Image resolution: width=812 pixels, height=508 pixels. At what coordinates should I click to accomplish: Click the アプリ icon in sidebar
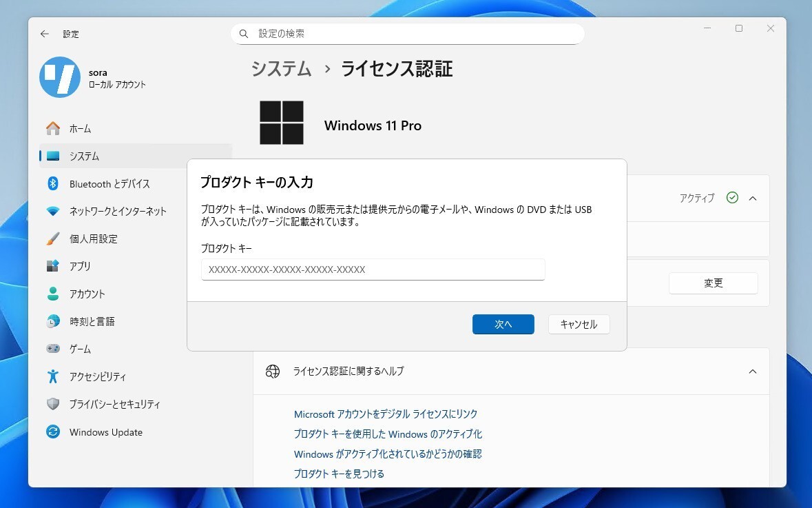[53, 266]
